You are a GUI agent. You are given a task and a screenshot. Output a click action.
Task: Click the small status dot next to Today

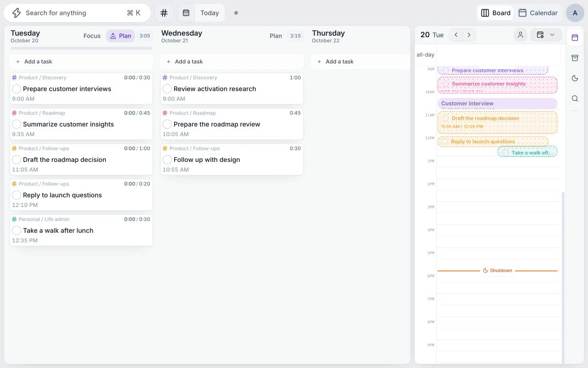tap(236, 13)
